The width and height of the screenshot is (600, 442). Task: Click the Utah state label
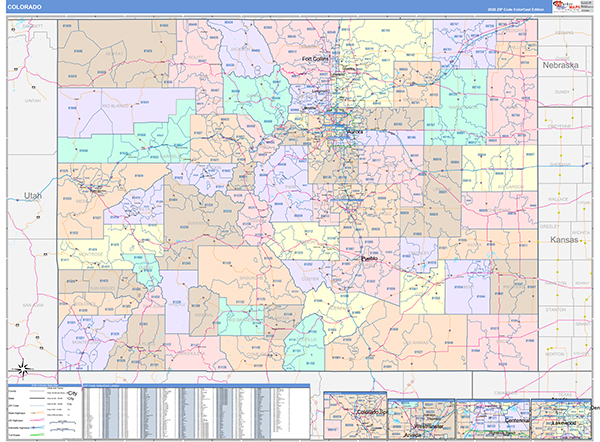33,196
